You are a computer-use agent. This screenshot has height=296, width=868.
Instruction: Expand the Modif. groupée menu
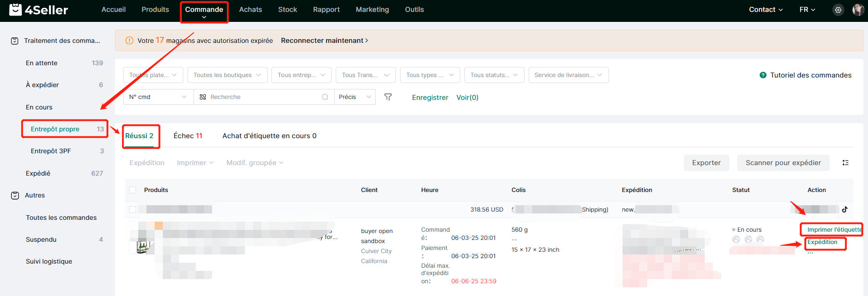pyautogui.click(x=255, y=163)
